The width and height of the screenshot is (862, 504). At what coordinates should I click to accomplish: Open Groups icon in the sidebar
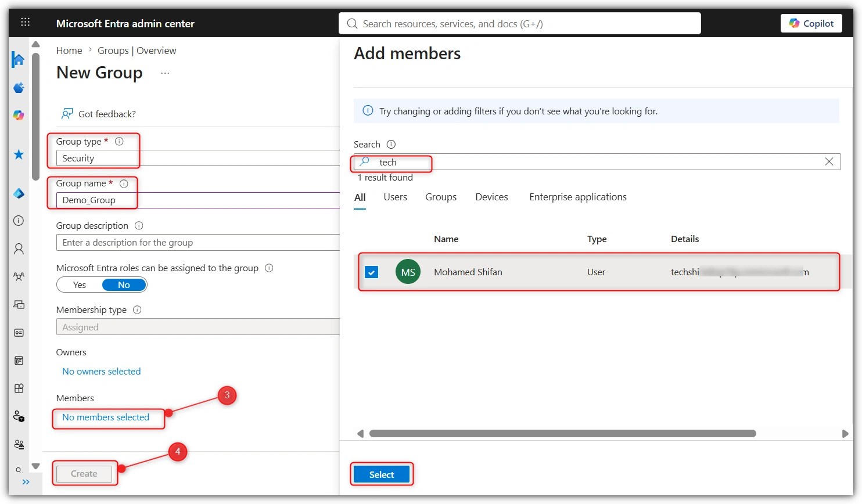coord(19,277)
